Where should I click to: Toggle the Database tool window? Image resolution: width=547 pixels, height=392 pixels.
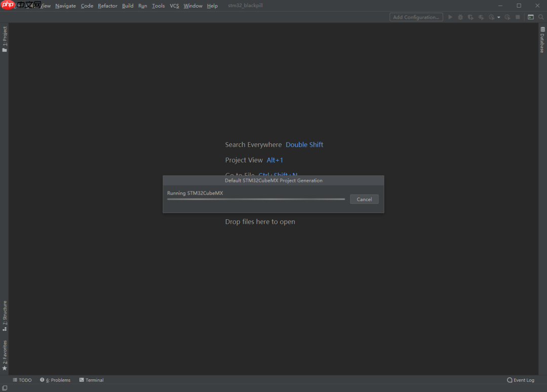(x=542, y=40)
